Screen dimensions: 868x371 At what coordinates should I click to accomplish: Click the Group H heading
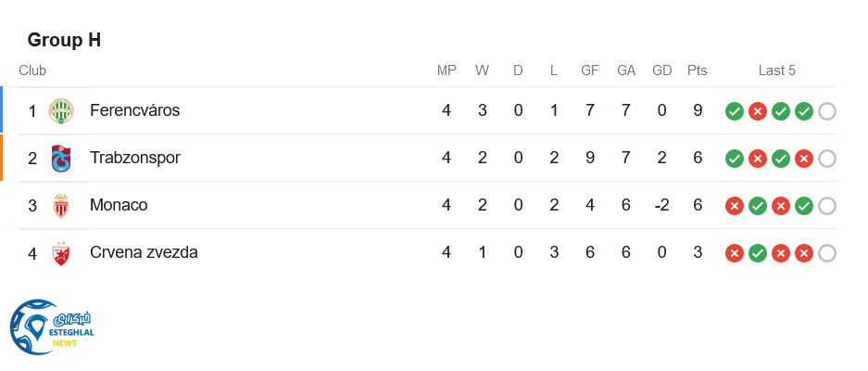64,40
